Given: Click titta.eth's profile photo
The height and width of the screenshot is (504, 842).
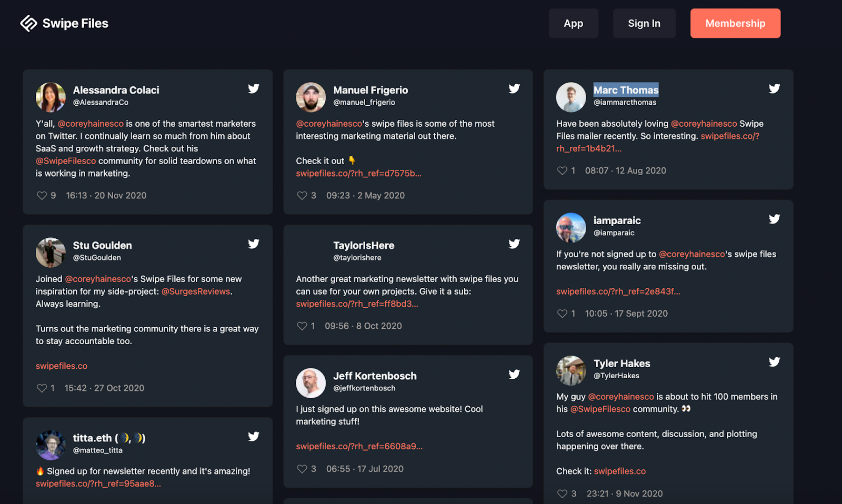Looking at the screenshot, I should coord(51,445).
